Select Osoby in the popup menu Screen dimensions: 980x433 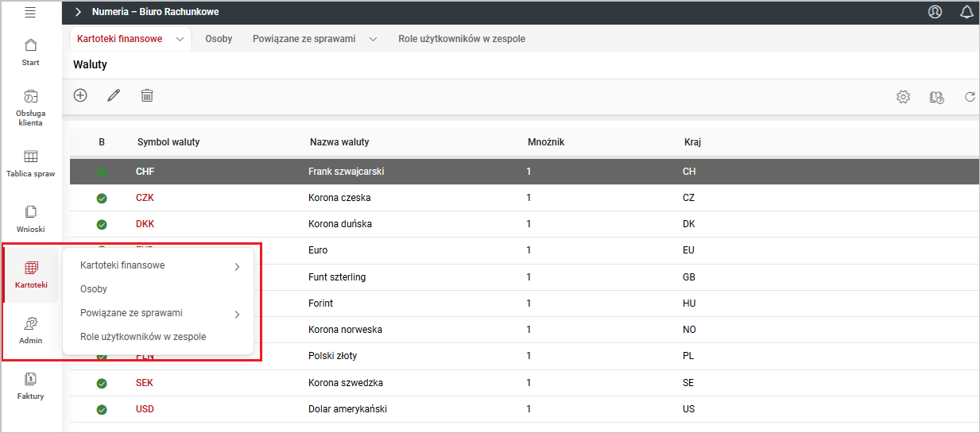pyautogui.click(x=94, y=289)
